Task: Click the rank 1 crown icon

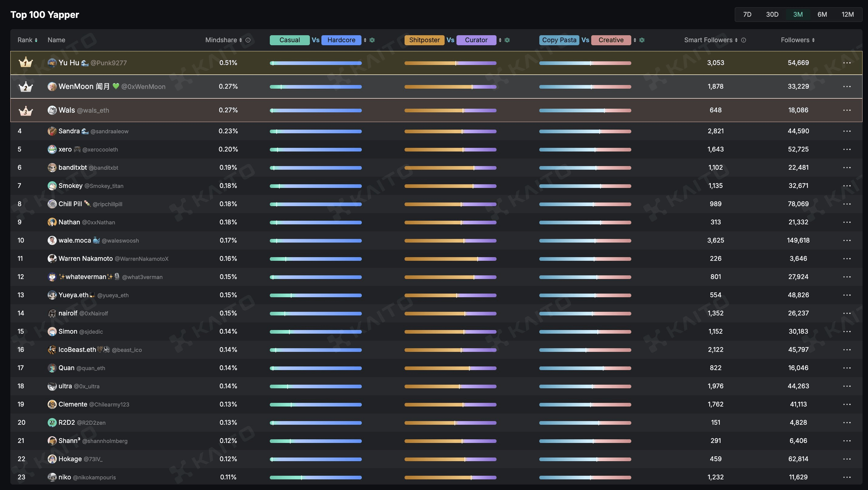Action: point(25,63)
